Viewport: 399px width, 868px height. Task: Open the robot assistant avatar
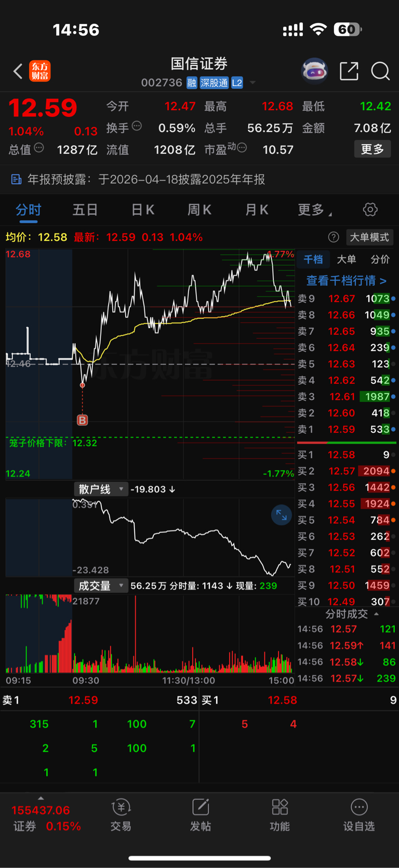tap(315, 71)
